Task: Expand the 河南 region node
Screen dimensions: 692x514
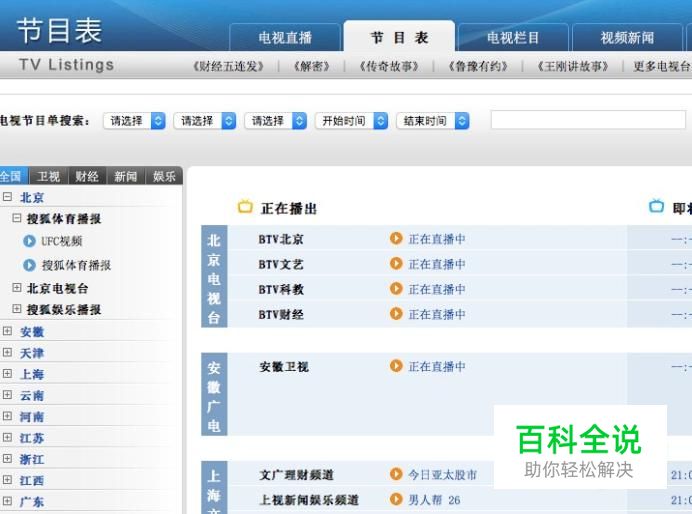Action: coord(8,416)
